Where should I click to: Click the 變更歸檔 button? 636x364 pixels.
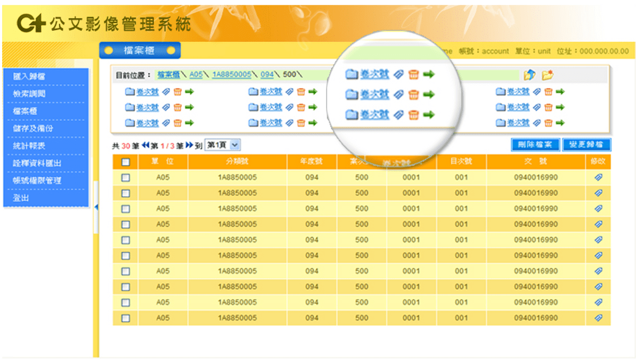click(586, 145)
